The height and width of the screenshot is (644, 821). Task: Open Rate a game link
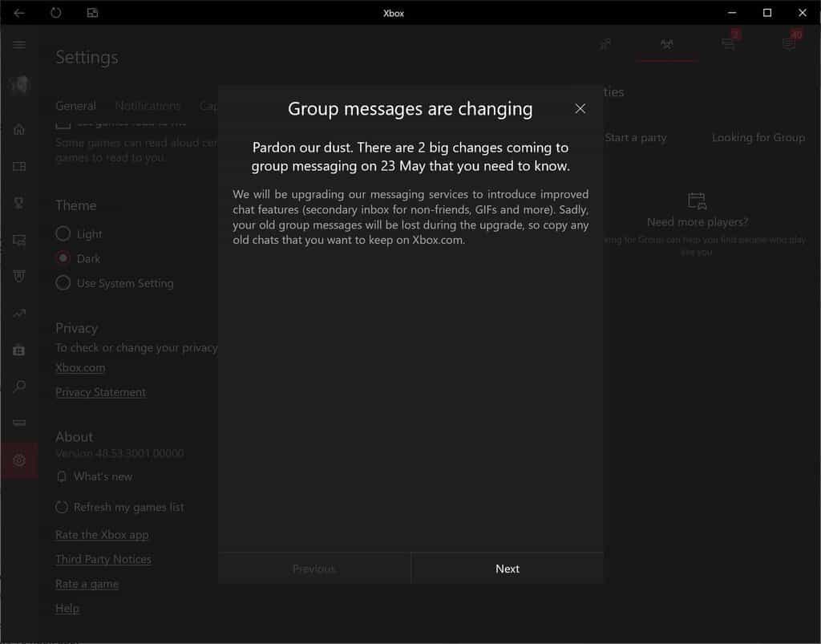coord(87,584)
